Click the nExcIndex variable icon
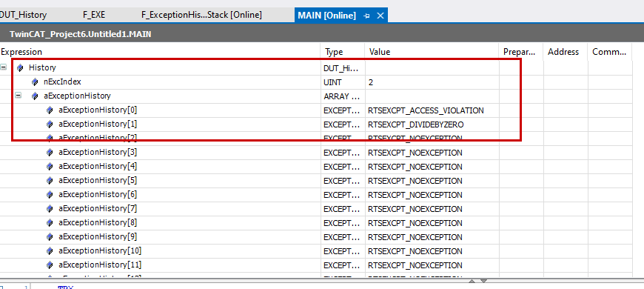The height and width of the screenshot is (289, 644). (x=35, y=82)
